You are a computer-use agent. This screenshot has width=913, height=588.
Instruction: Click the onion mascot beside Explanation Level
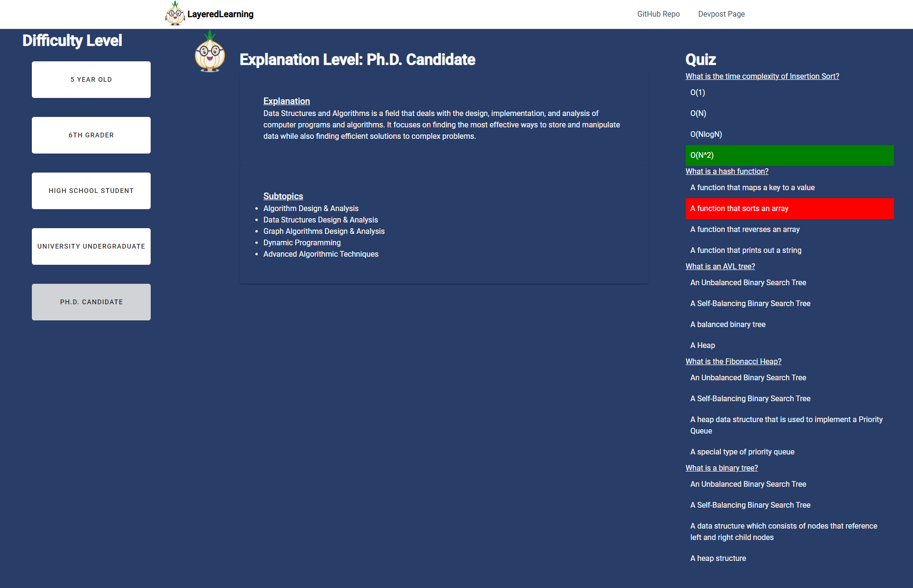(210, 52)
